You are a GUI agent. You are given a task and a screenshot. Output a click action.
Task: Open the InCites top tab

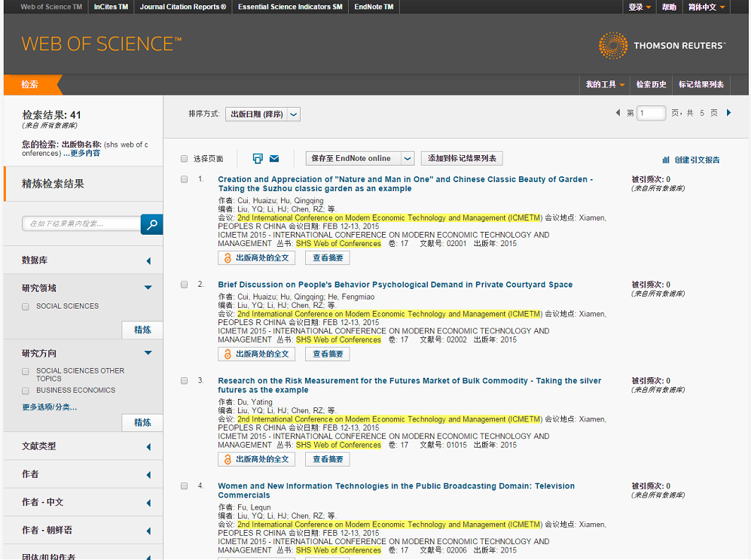coord(111,7)
